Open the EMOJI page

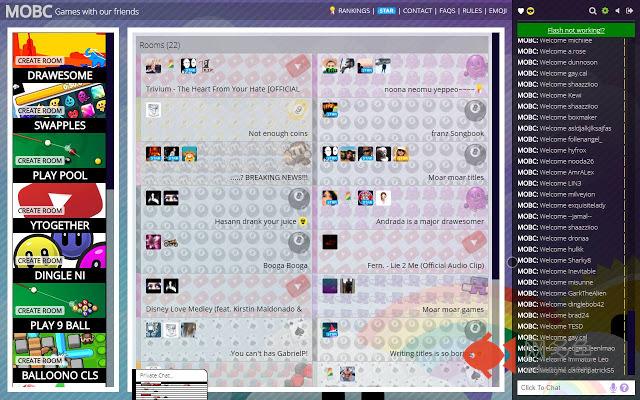tap(499, 11)
